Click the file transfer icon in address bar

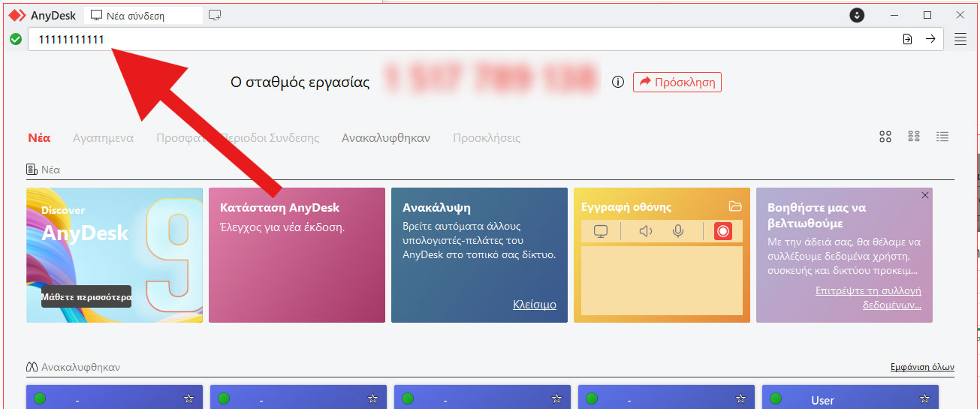tap(907, 40)
